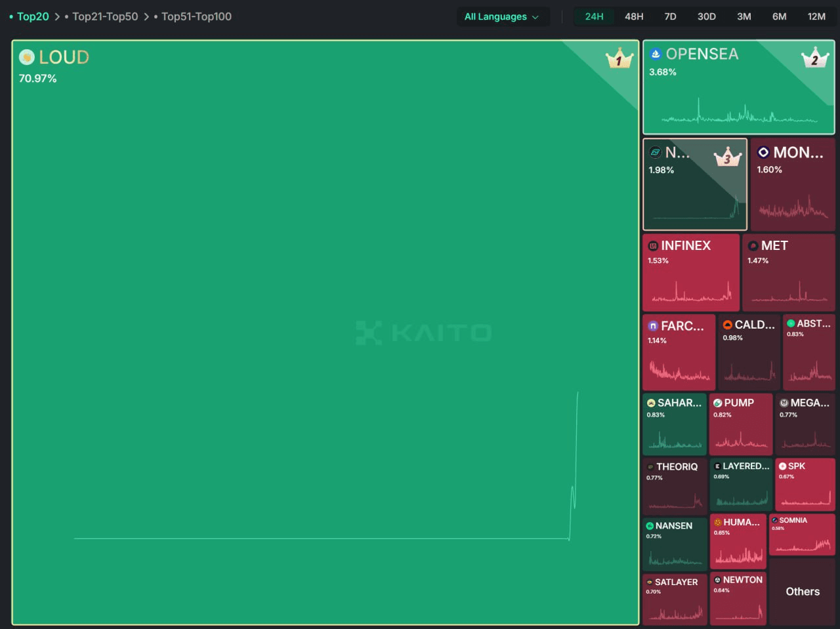Screen dimensions: 840x629
Task: Open the Others tile
Action: tap(803, 592)
